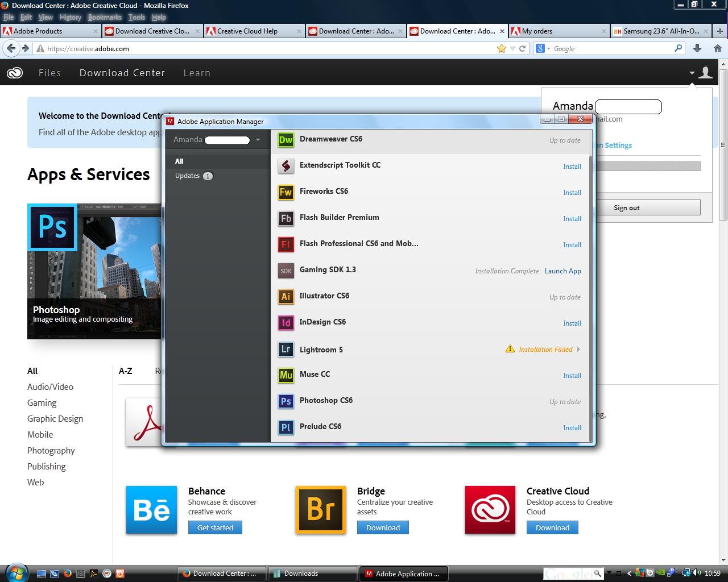Image resolution: width=728 pixels, height=582 pixels.
Task: Filter apps by Photography
Action: click(51, 451)
